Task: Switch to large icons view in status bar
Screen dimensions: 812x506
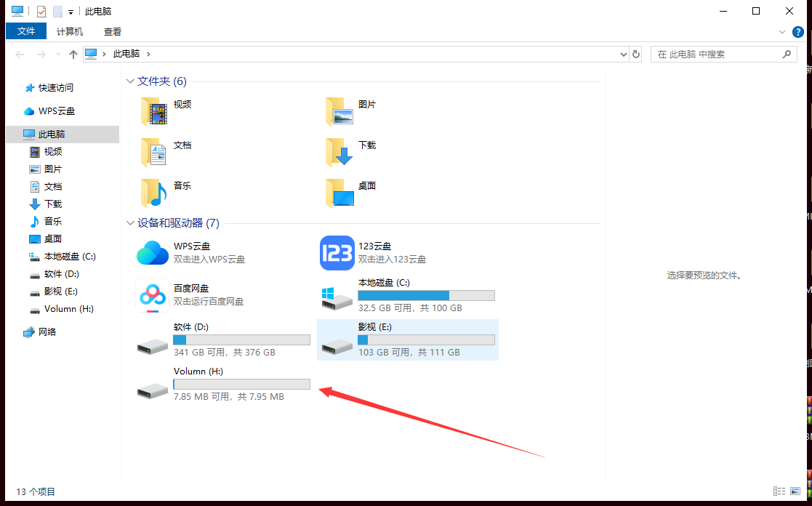Action: 795,491
